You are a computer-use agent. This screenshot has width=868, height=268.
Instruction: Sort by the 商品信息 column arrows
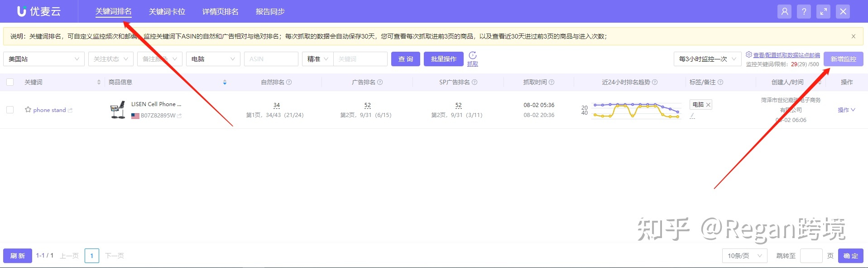(x=225, y=82)
